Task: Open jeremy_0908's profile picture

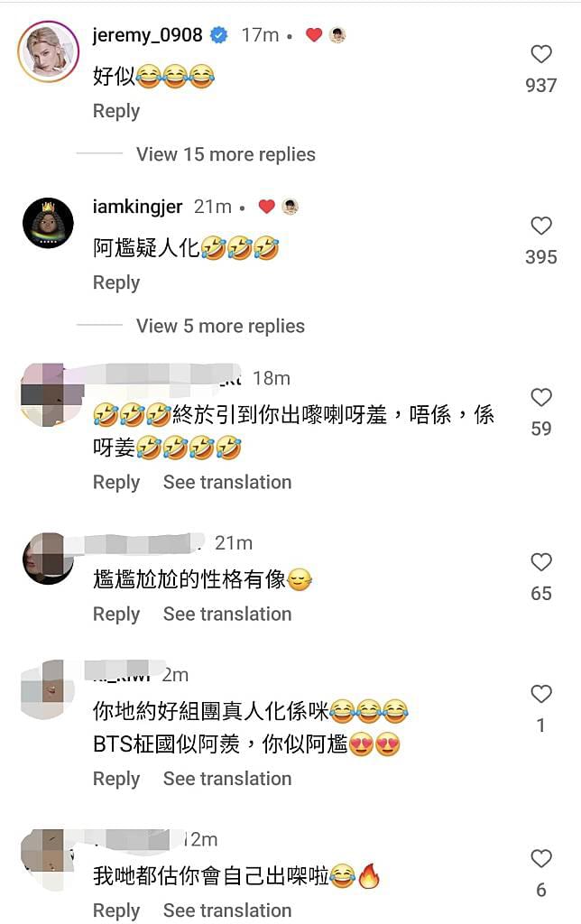Action: [x=49, y=51]
